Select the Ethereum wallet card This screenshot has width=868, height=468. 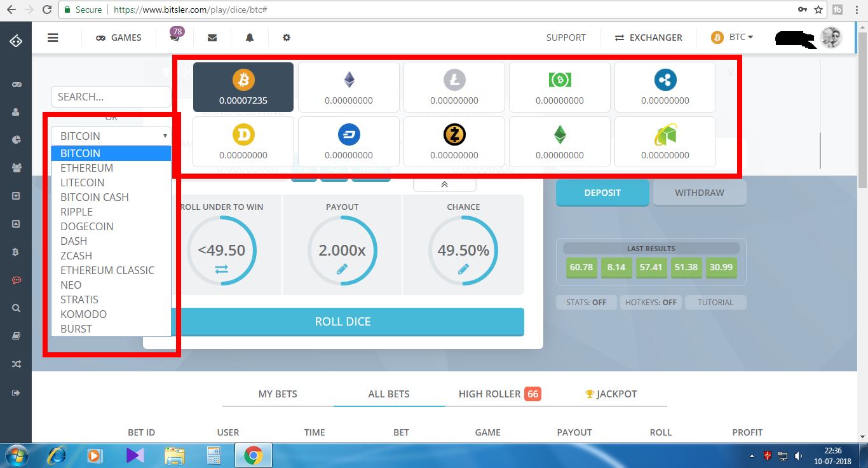pyautogui.click(x=349, y=87)
